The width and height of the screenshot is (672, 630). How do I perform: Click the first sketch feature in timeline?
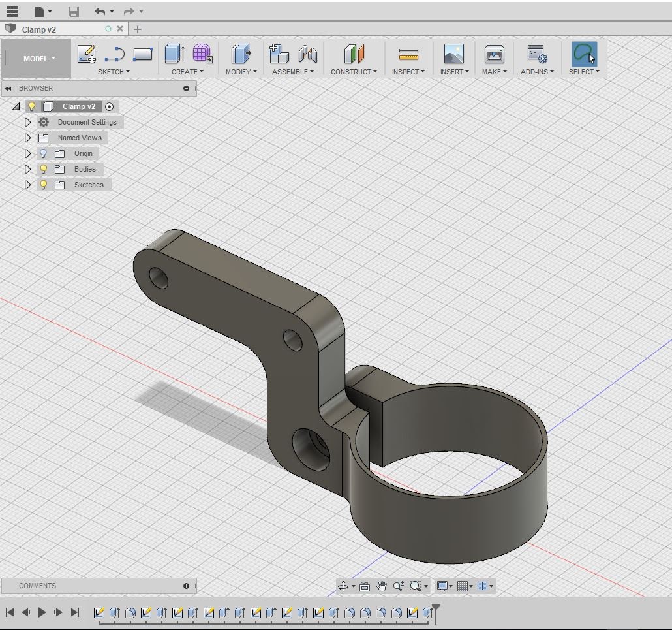pos(99,613)
